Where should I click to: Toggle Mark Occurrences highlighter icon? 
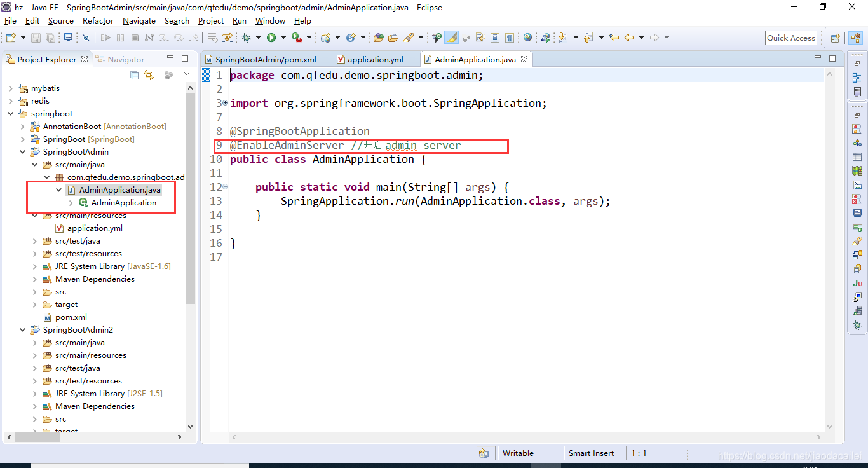(x=452, y=38)
